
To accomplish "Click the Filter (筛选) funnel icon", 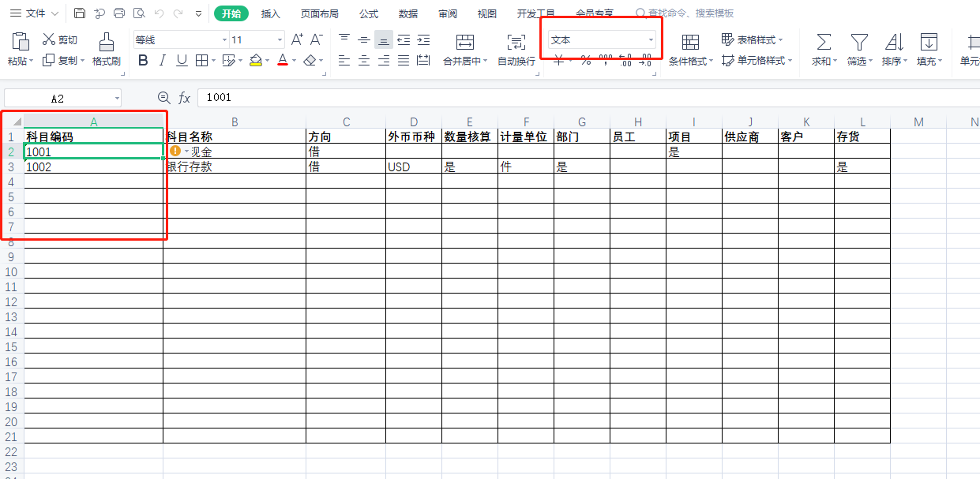I will coord(858,42).
